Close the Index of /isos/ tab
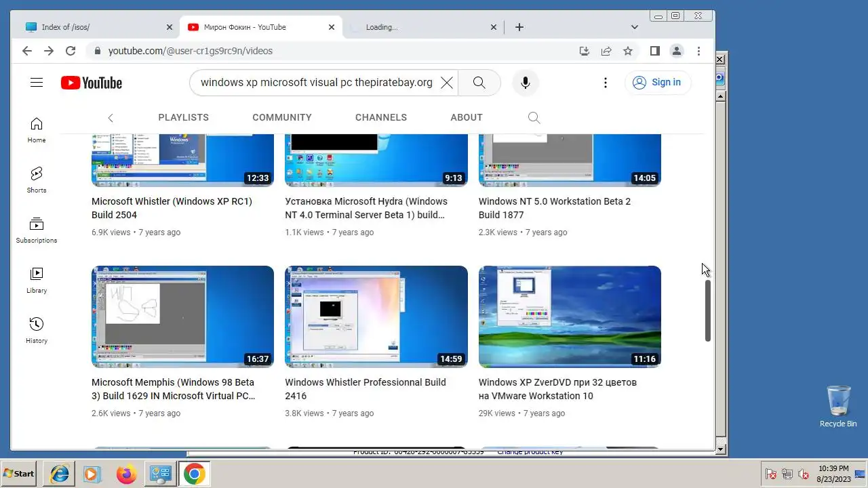The width and height of the screenshot is (868, 488). coord(170,27)
